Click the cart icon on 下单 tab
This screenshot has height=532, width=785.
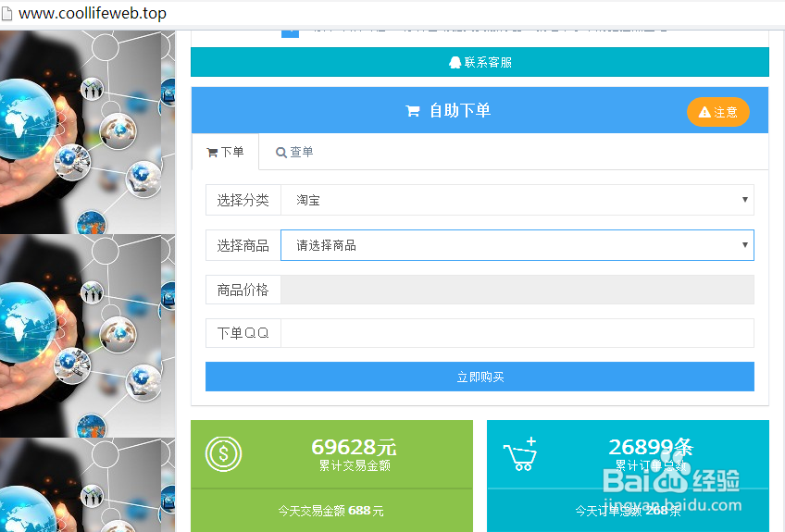tap(212, 152)
